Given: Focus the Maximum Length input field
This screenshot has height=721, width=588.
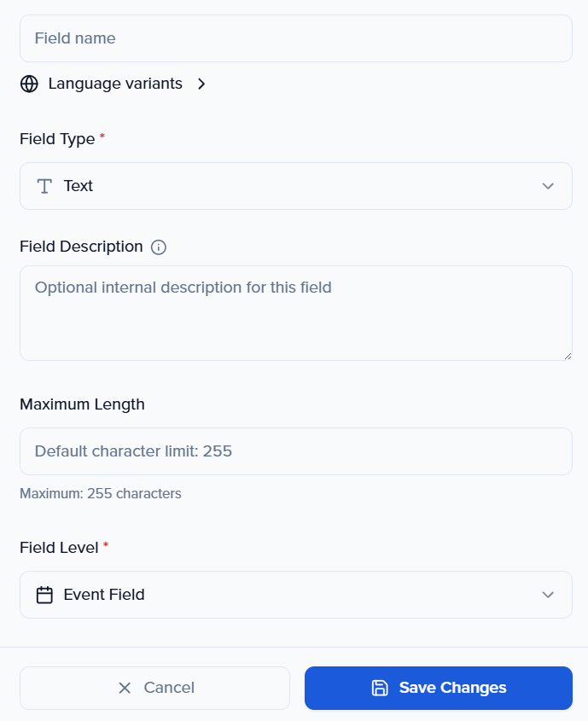Looking at the screenshot, I should click(295, 451).
